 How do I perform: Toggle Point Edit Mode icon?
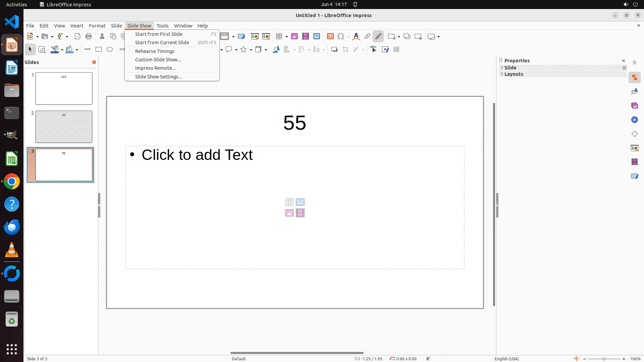[x=374, y=50]
